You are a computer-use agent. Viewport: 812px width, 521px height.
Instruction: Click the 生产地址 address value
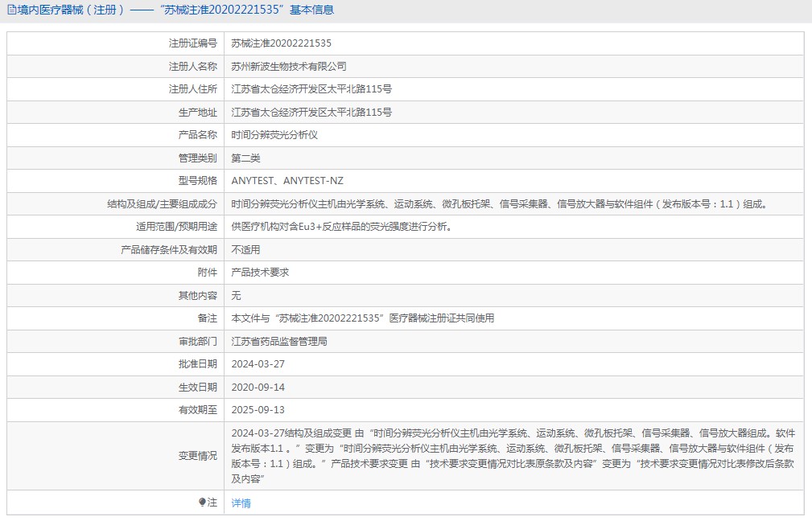[311, 113]
